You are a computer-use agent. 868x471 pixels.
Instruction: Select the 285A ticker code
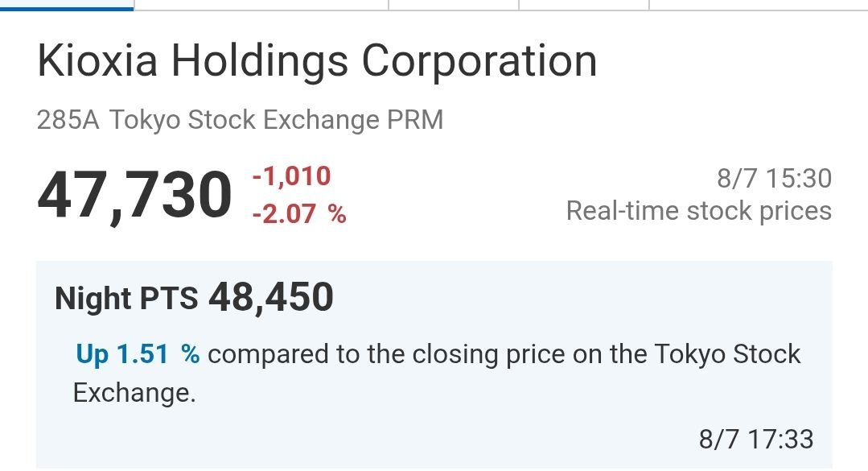coord(68,120)
